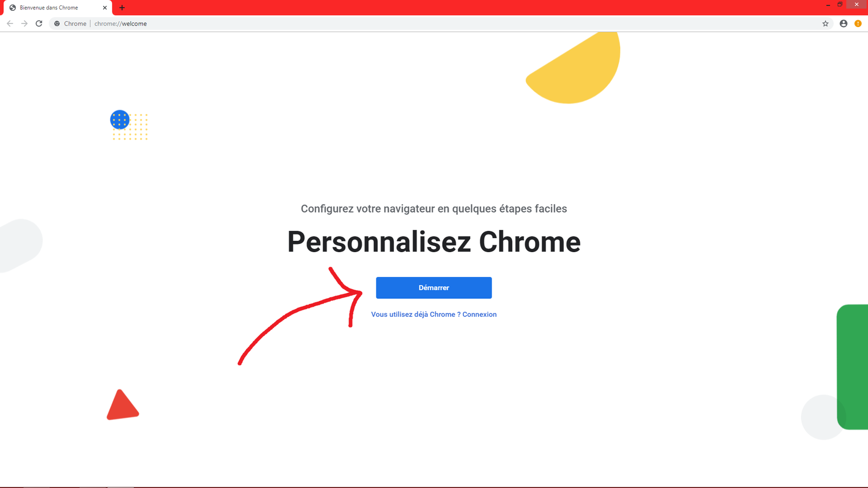Screen dimensions: 868x488
Task: Go back with the back arrow
Action: 10,23
